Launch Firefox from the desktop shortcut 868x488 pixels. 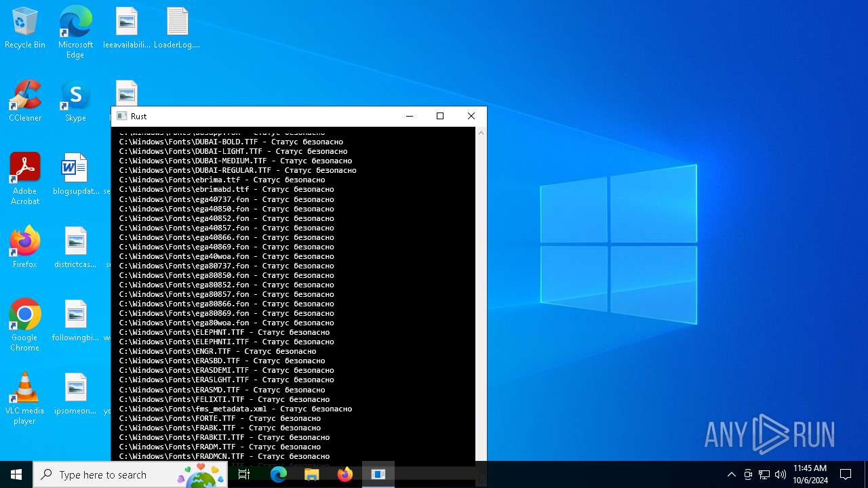25,248
